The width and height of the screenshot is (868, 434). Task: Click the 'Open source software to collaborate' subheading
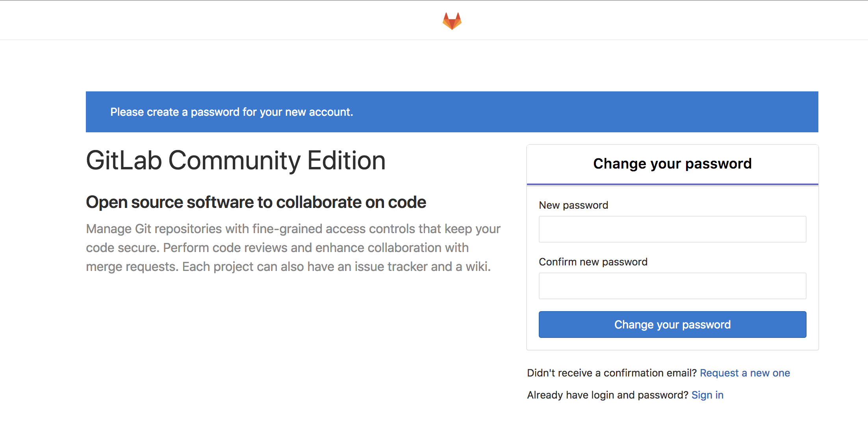click(256, 202)
